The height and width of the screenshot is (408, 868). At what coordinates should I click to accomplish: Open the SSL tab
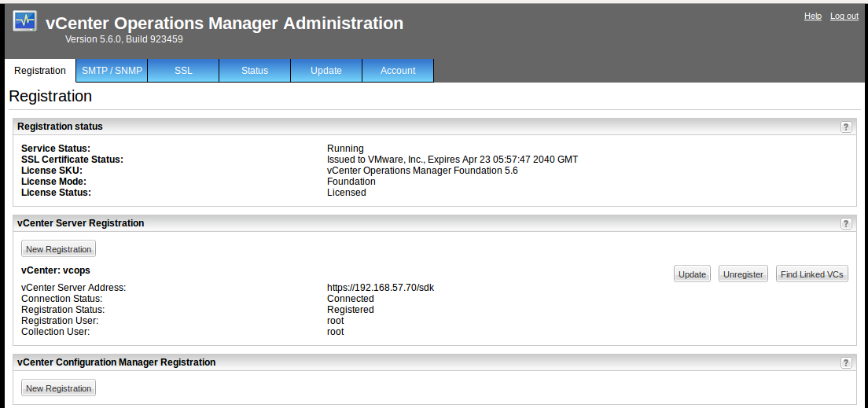[x=183, y=71]
